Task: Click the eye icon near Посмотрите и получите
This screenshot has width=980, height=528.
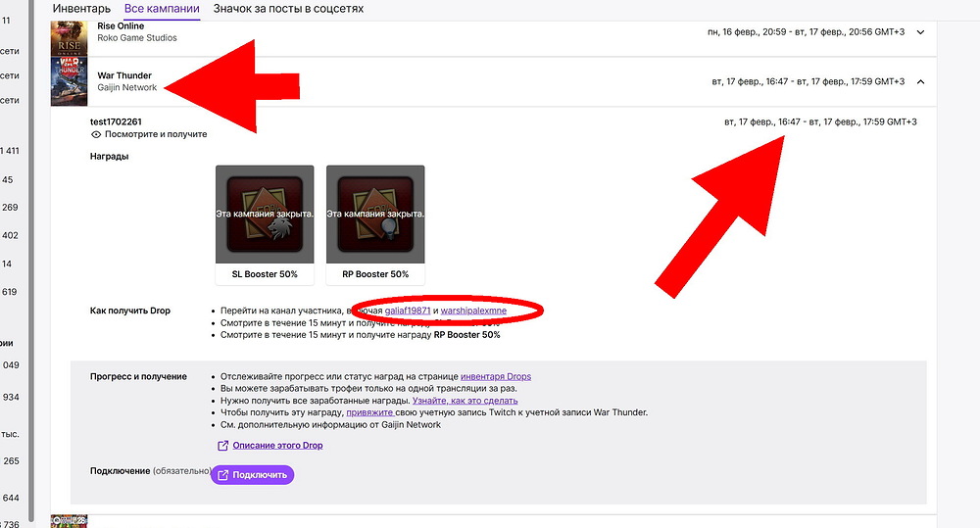Action: tap(96, 134)
